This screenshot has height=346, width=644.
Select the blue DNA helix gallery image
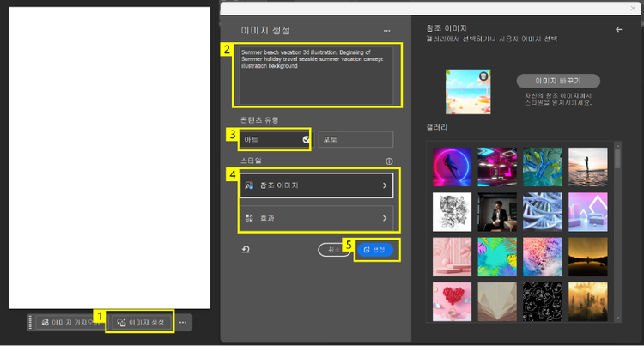pyautogui.click(x=542, y=212)
